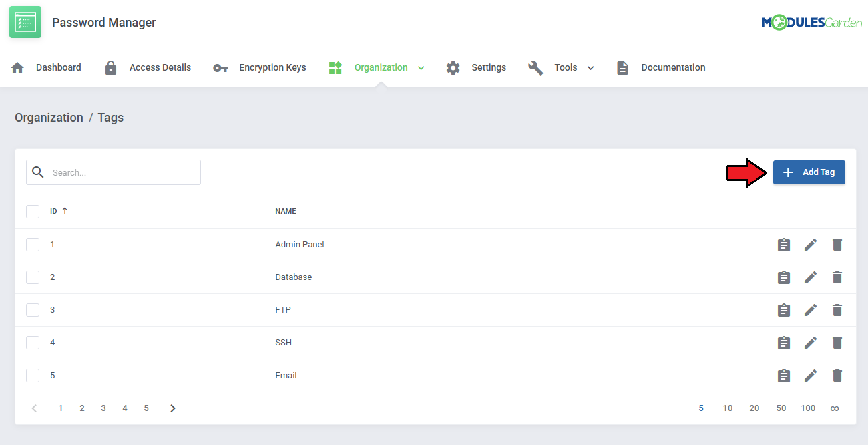The height and width of the screenshot is (445, 868).
Task: Go to page 5 in pagination
Action: point(146,408)
